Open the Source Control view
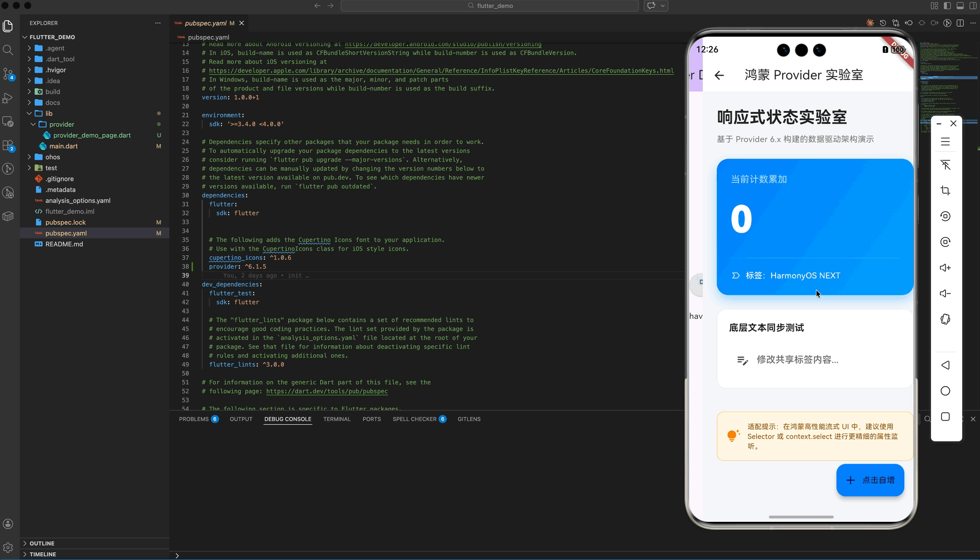Screen dimensions: 980x560 tap(8, 74)
